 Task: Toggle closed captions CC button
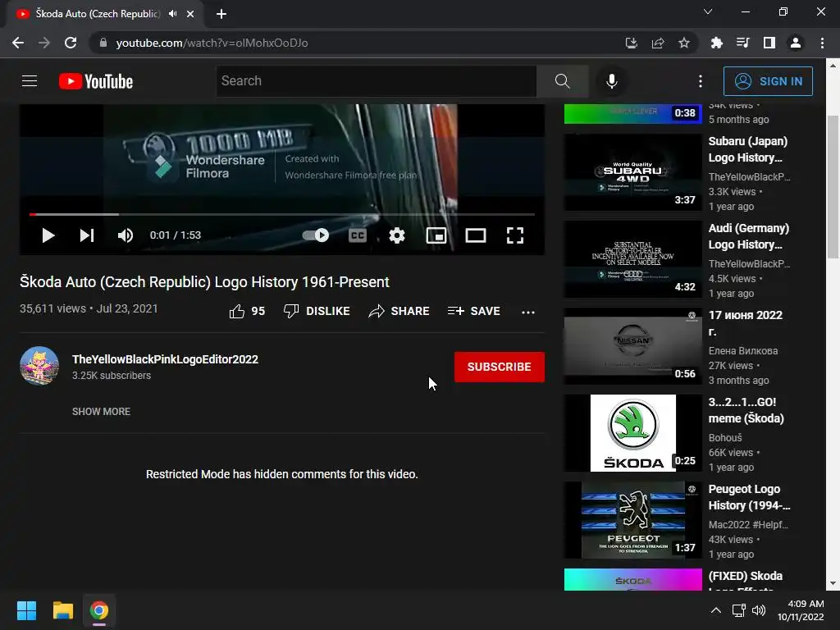358,235
